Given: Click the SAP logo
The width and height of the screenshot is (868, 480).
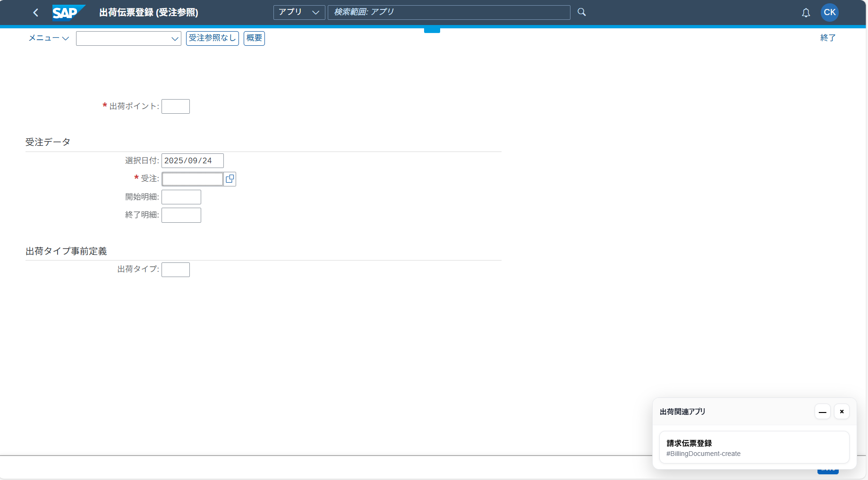Looking at the screenshot, I should pos(68,13).
